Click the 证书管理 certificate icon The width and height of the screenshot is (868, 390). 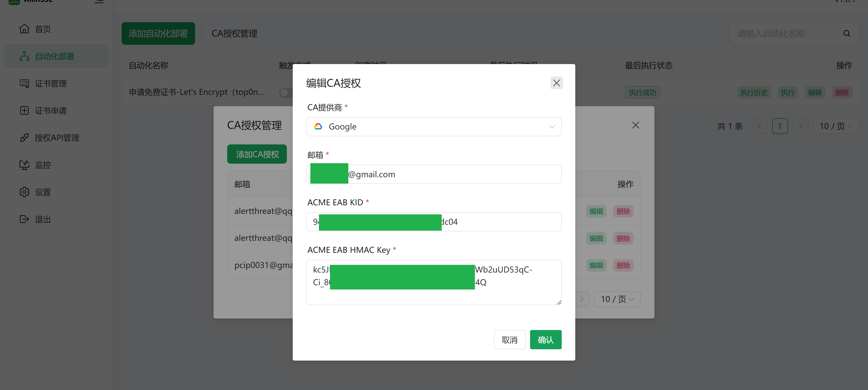pos(24,83)
